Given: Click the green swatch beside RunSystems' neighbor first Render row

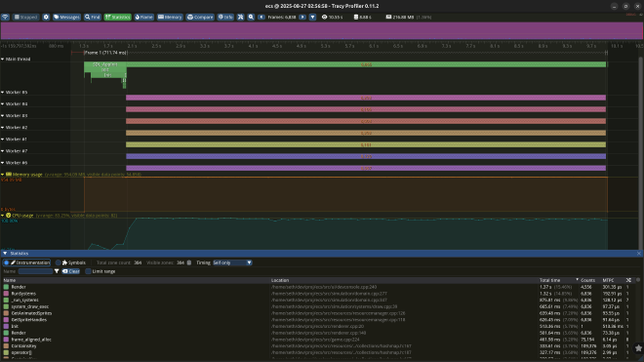Looking at the screenshot, I should click(x=6, y=287).
